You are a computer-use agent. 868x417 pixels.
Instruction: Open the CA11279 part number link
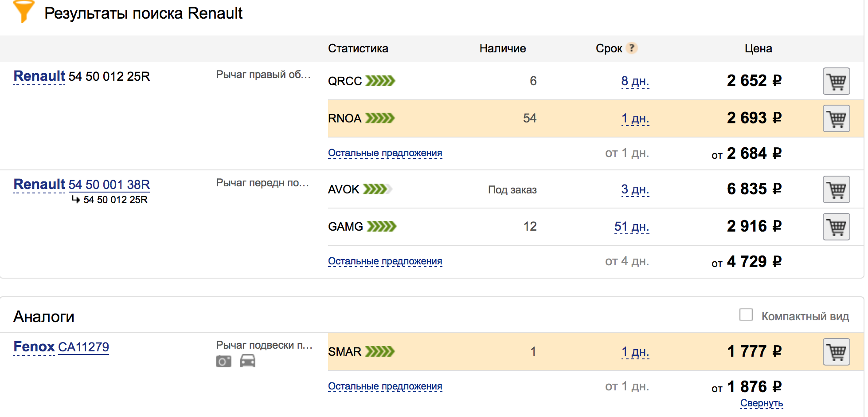[x=83, y=347]
